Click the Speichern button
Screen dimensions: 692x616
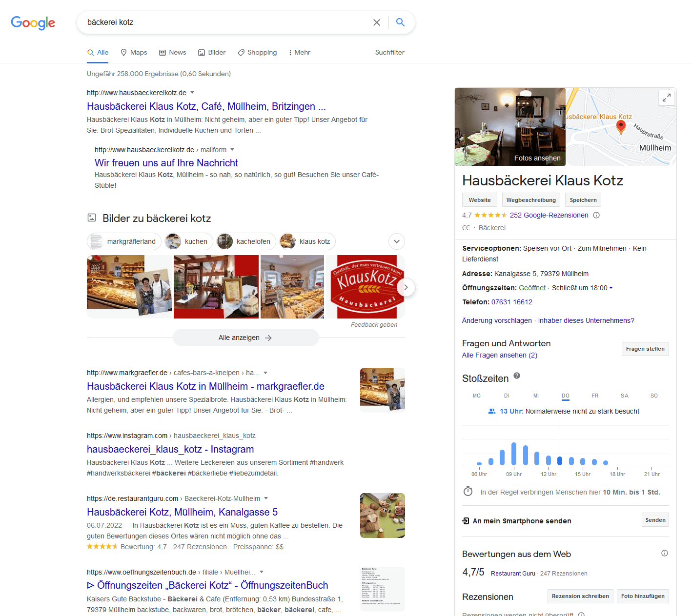click(583, 200)
